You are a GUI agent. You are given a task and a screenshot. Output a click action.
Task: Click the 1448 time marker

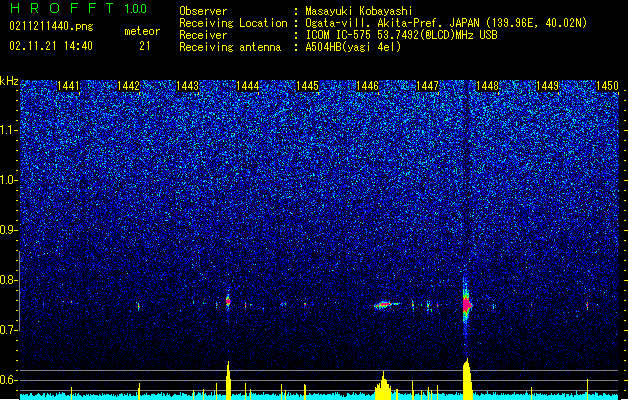point(487,86)
